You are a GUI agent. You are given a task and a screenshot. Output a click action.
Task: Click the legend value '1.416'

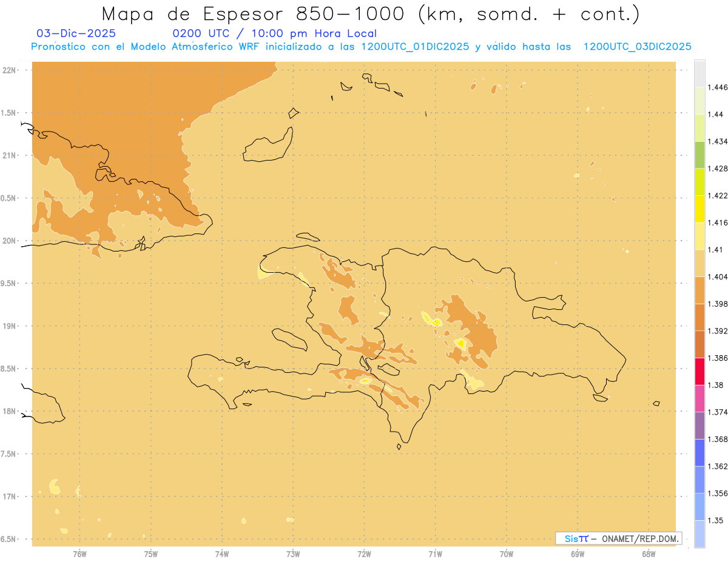click(718, 222)
